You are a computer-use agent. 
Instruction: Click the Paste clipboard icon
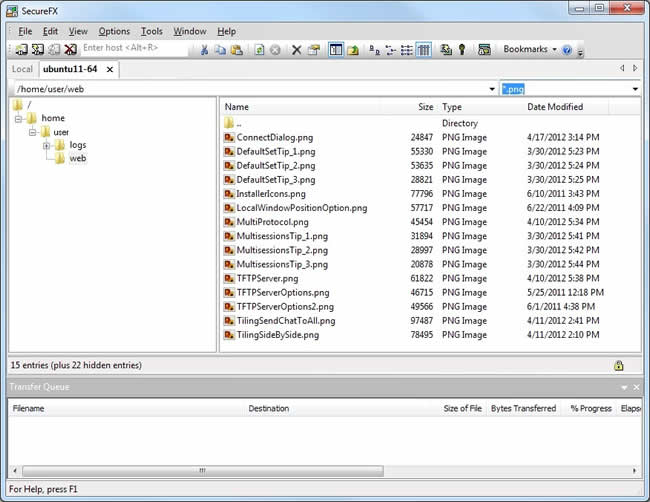pyautogui.click(x=237, y=50)
